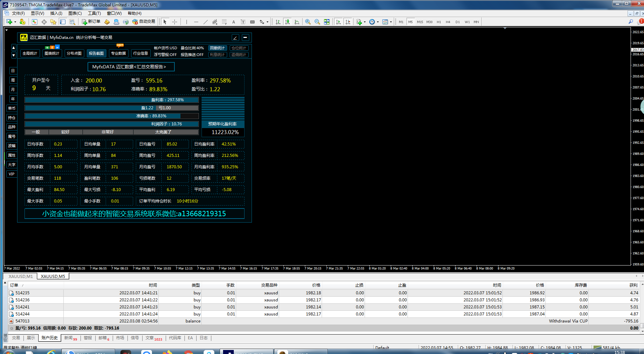The image size is (644, 354).
Task: Click the 新订单 new order button
Action: (x=91, y=22)
